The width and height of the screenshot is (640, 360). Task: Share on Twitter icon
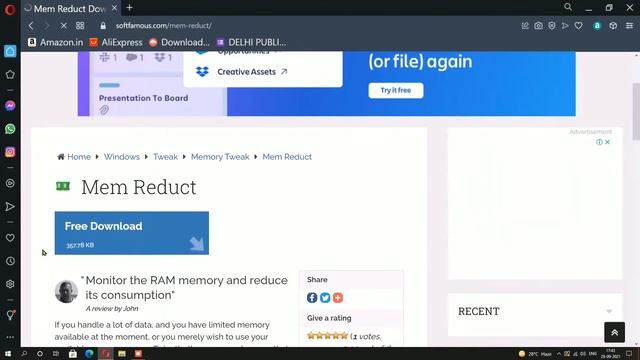tap(325, 298)
